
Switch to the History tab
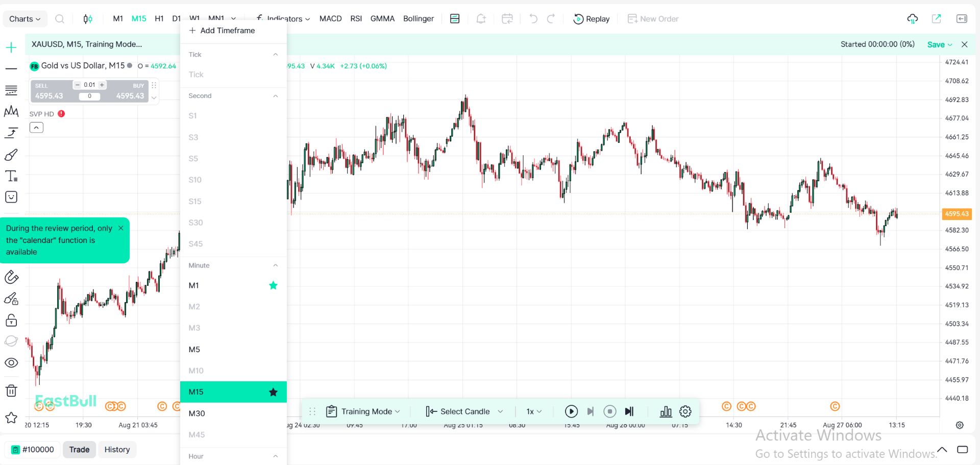pos(117,450)
